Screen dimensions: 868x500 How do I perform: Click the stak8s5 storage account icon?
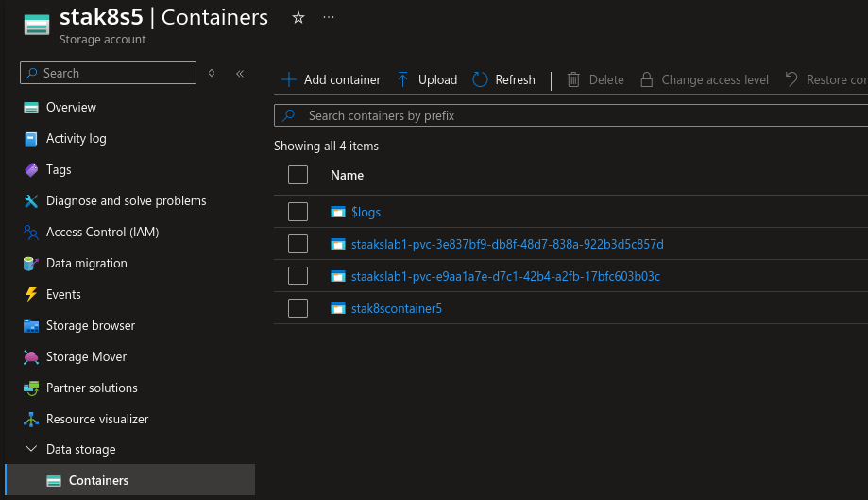tap(37, 25)
